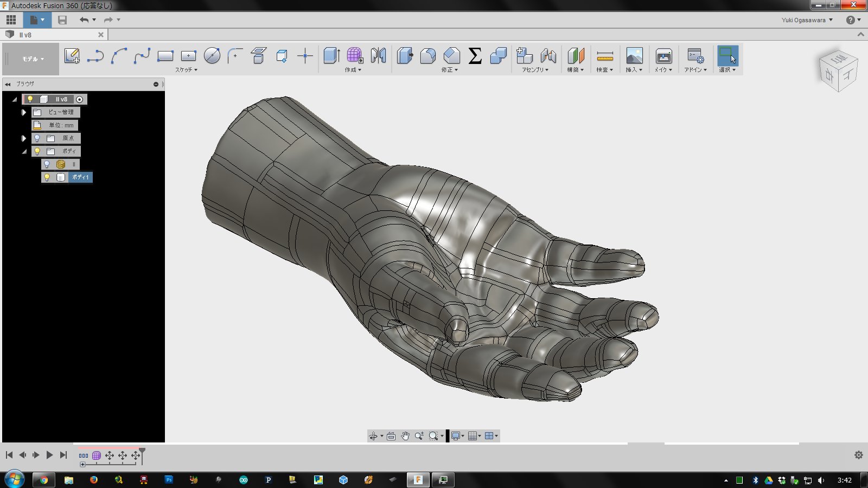Click the activate radio button on II v8
The width and height of the screenshot is (868, 488).
pyautogui.click(x=80, y=99)
